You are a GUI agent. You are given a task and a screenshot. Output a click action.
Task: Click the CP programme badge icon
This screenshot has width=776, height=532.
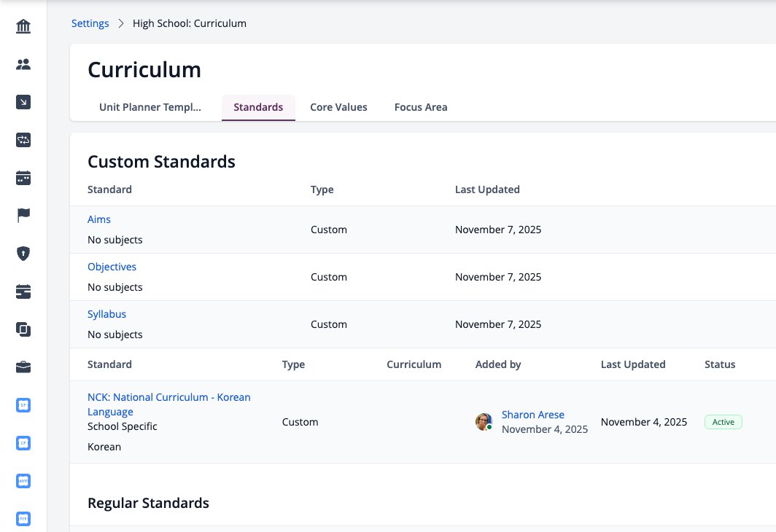[23, 443]
